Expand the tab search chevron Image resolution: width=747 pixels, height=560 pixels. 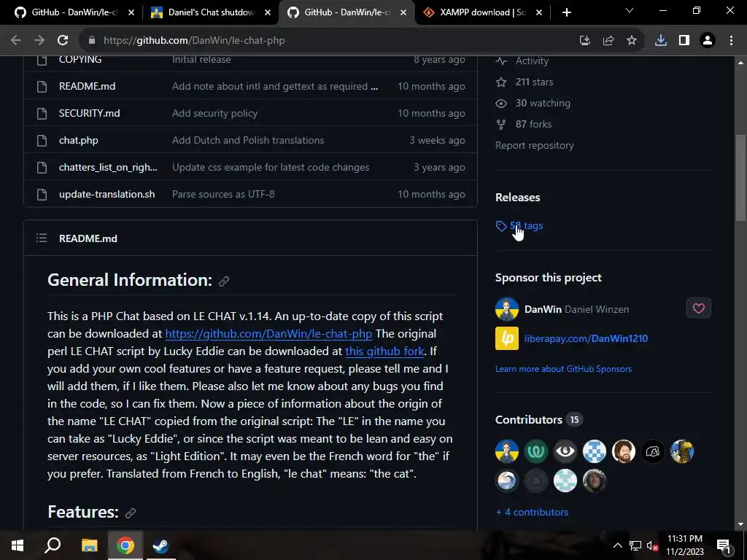(630, 10)
